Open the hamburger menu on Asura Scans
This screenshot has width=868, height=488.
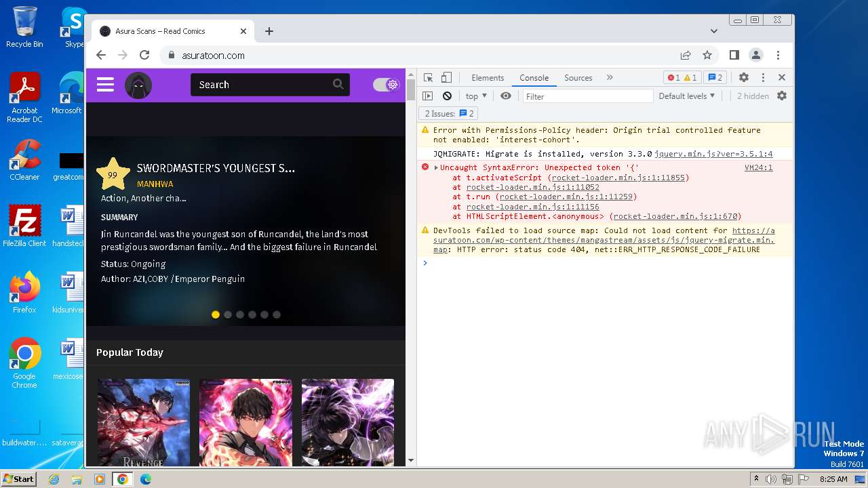pyautogui.click(x=105, y=85)
